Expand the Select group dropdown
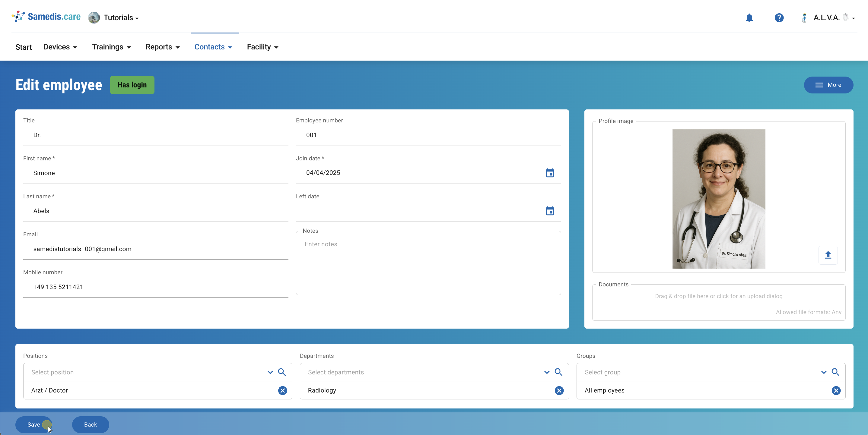Image resolution: width=868 pixels, height=435 pixels. [824, 372]
